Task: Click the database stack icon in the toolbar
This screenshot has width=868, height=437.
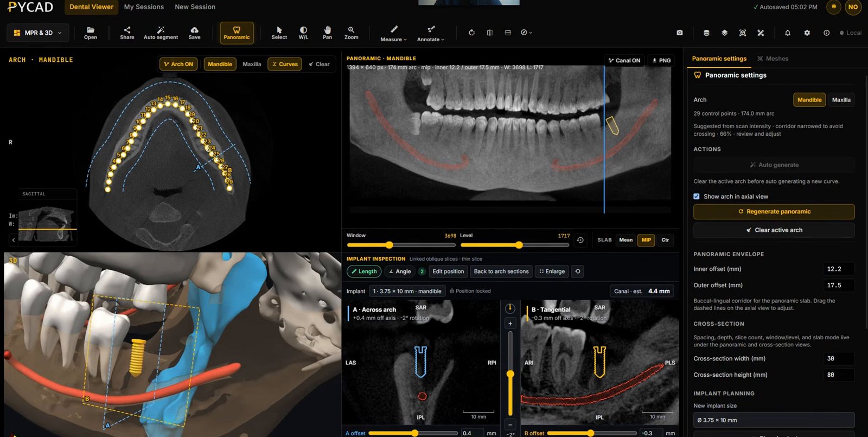Action: (x=706, y=33)
